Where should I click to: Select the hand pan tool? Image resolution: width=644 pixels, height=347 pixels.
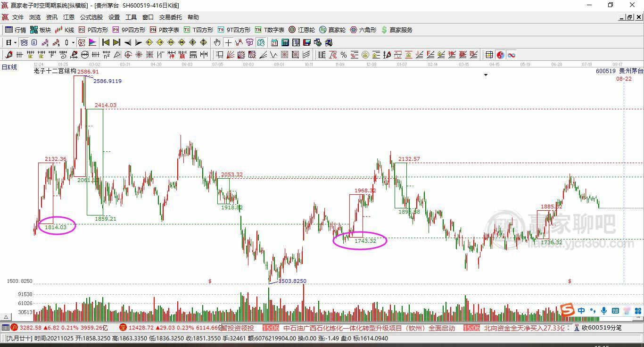pos(217,42)
